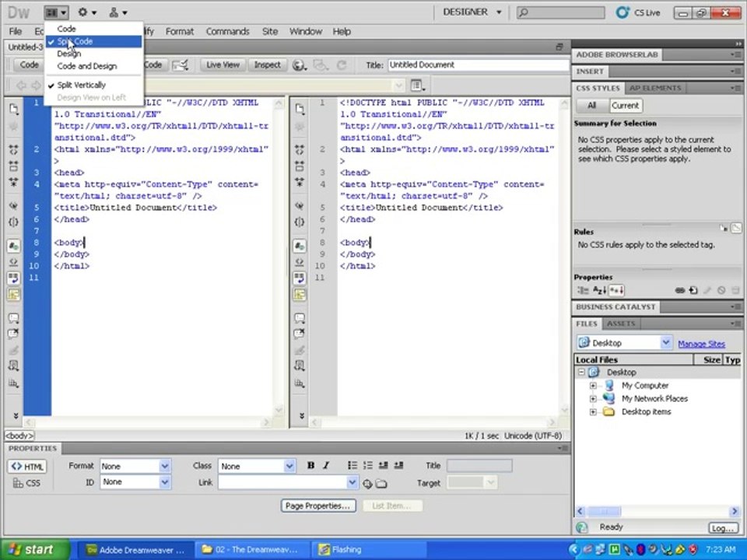This screenshot has height=560, width=747.
Task: Toggle the Split Code checked menu option
Action: (94, 41)
